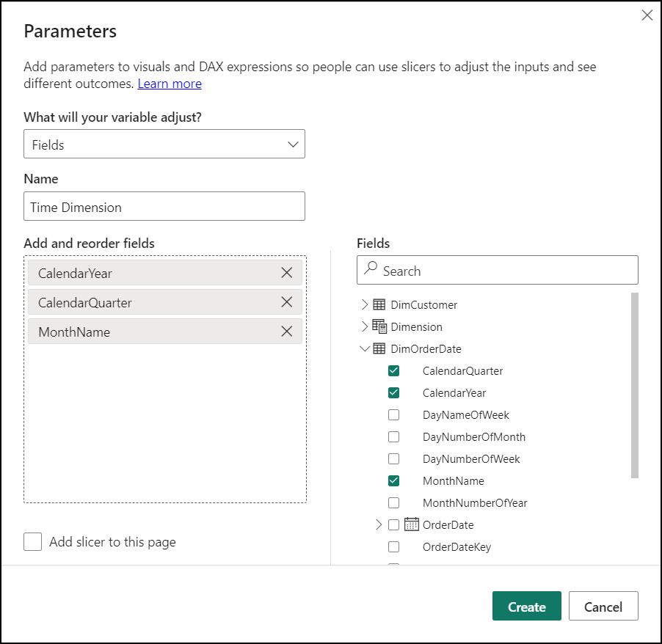
Task: Collapse the DimOrderDate tree node
Action: [x=365, y=348]
